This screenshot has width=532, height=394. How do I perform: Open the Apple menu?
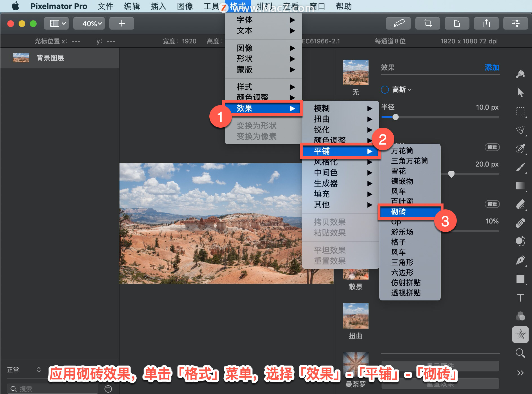(15, 6)
